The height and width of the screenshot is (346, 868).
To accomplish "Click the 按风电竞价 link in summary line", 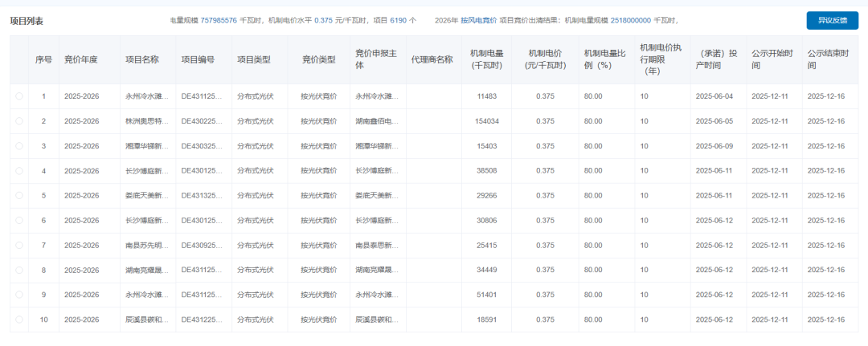I will pyautogui.click(x=478, y=20).
